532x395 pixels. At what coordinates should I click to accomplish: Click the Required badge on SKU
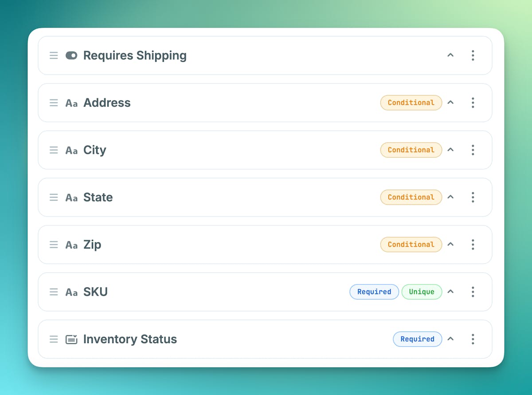click(374, 292)
